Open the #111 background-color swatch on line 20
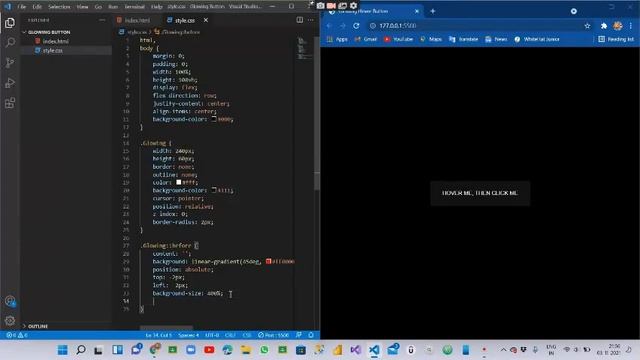This screenshot has width=640, height=360. coord(214,190)
